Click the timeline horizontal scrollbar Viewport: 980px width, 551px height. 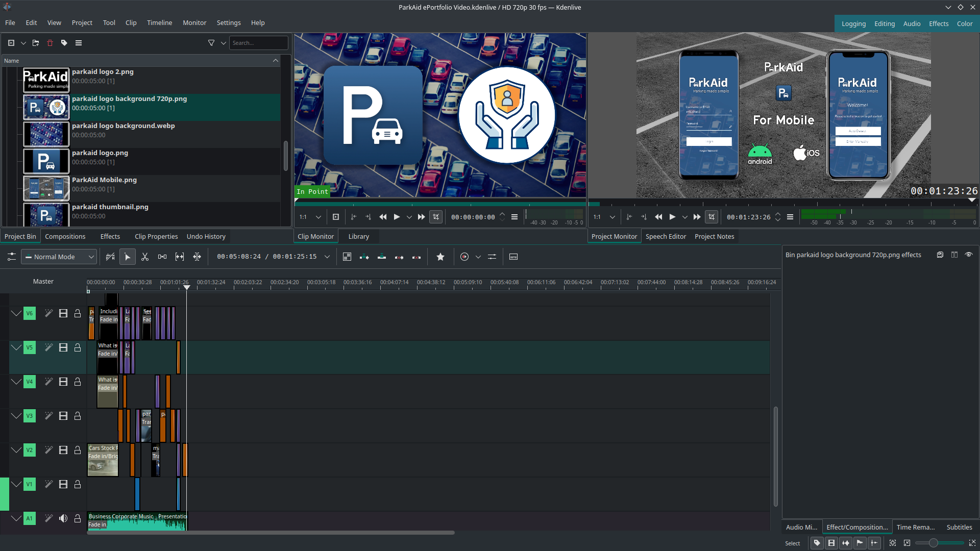point(271,533)
